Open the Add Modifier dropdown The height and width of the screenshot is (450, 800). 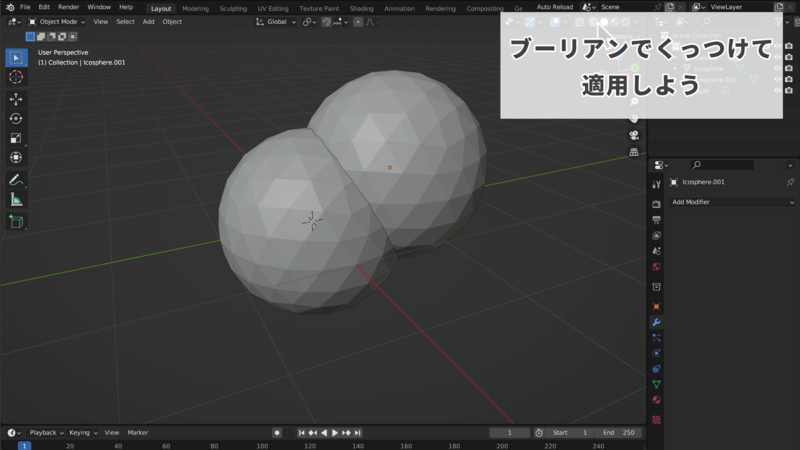pyautogui.click(x=732, y=202)
